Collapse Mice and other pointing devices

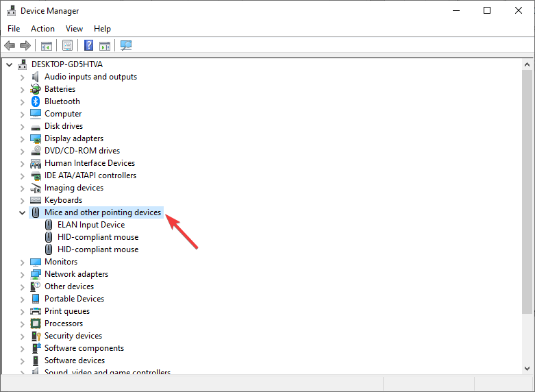pyautogui.click(x=22, y=212)
